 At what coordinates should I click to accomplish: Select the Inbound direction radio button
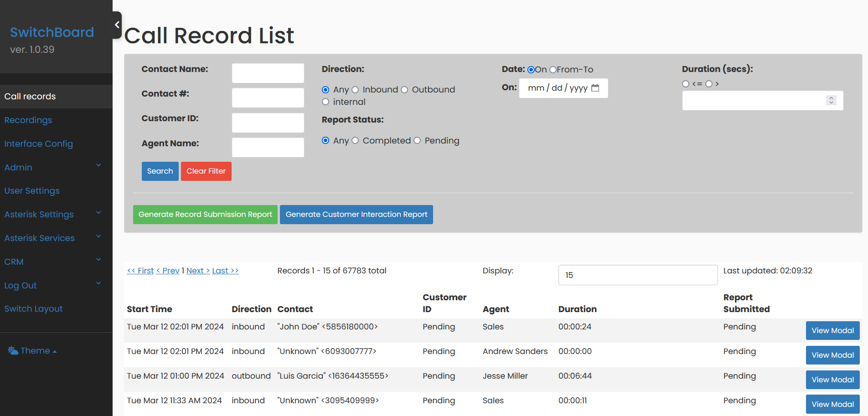[355, 90]
